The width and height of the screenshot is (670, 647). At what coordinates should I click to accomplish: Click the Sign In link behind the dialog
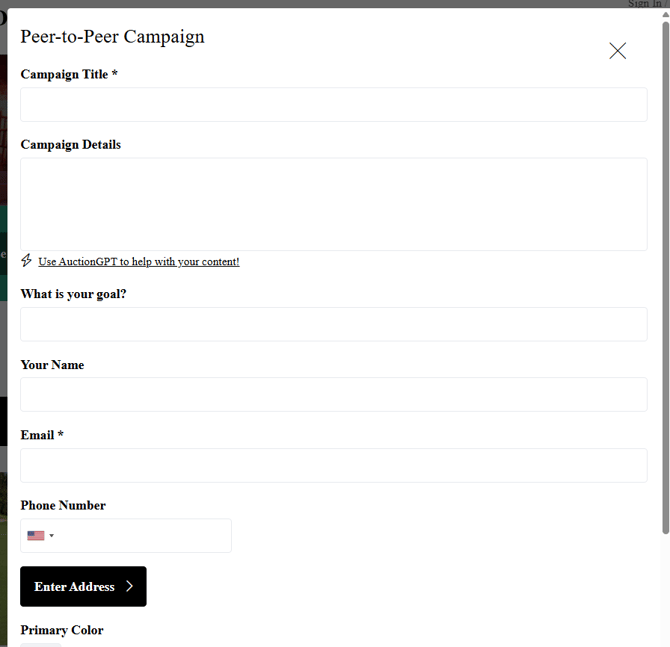coord(644,4)
